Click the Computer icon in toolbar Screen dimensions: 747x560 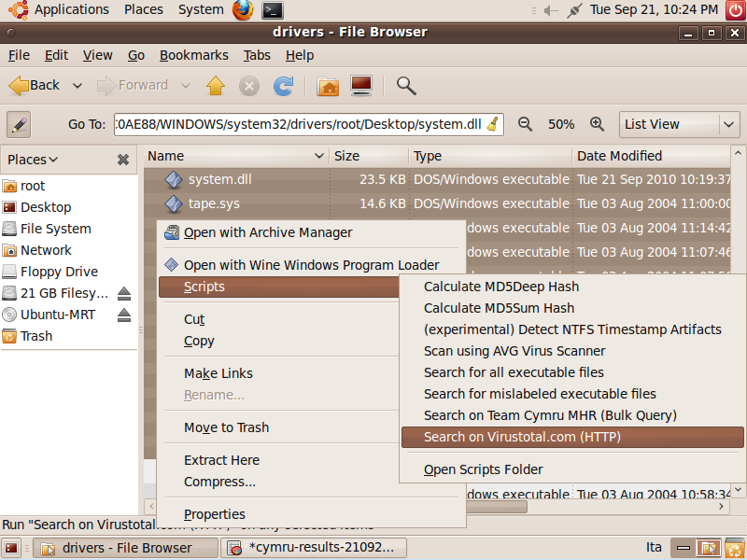(x=361, y=86)
